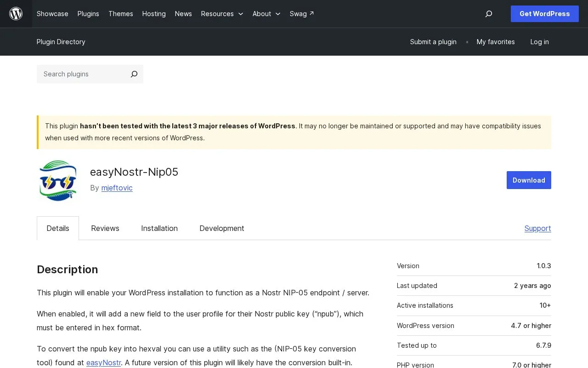This screenshot has width=588, height=368.
Task: Click Submit a plugin link
Action: [433, 42]
